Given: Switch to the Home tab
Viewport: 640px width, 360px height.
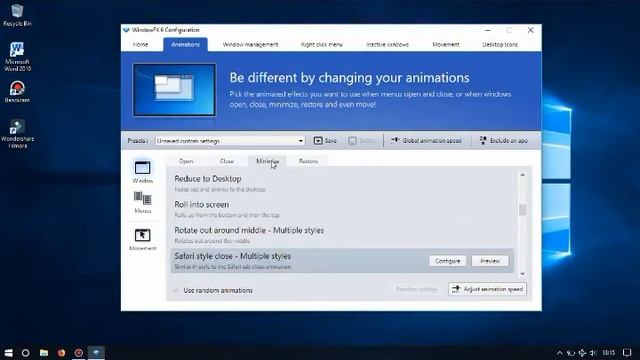Looking at the screenshot, I should [140, 44].
